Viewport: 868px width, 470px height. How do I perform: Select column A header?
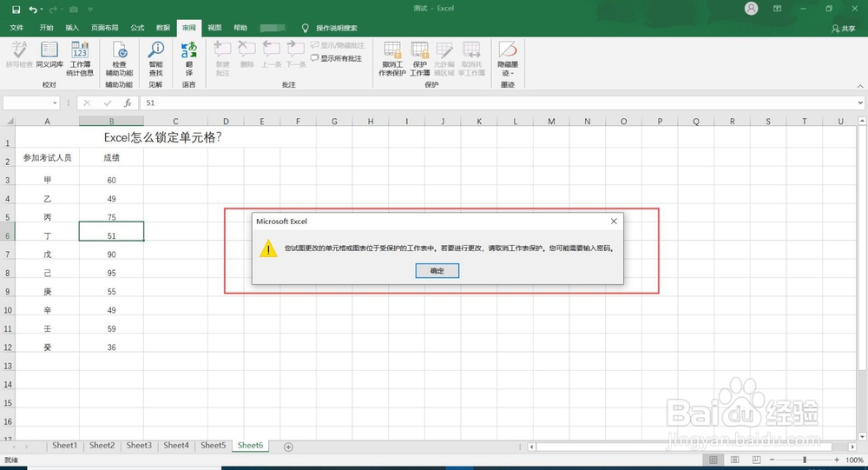point(47,121)
